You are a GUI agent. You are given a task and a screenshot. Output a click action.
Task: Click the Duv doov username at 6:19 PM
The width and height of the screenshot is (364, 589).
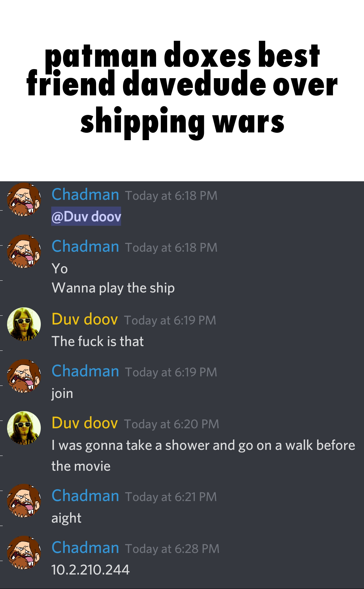pos(85,319)
